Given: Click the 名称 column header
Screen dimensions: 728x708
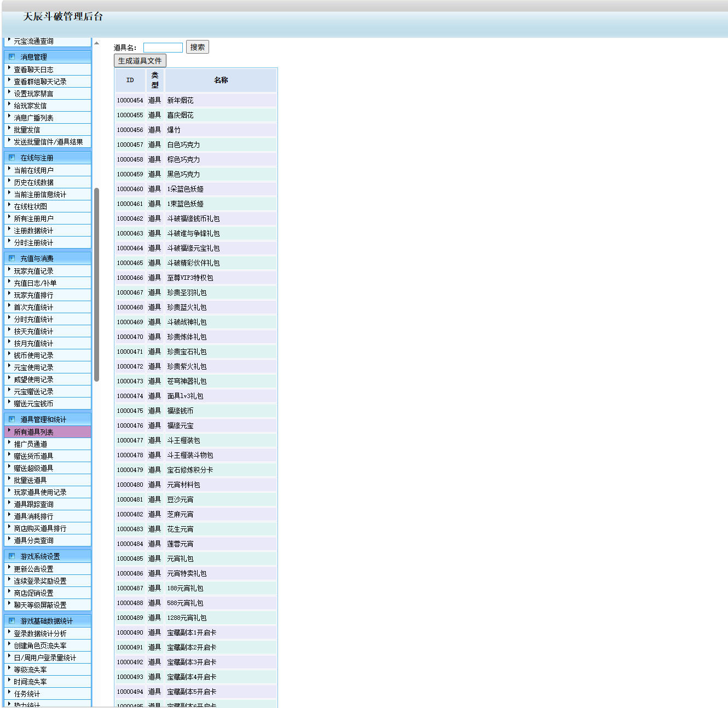Looking at the screenshot, I should tap(221, 80).
